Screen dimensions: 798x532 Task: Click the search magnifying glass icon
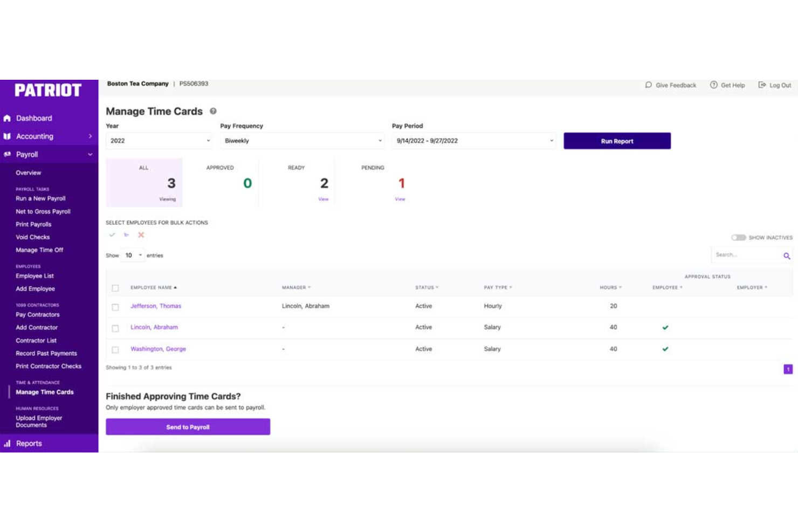coord(787,256)
